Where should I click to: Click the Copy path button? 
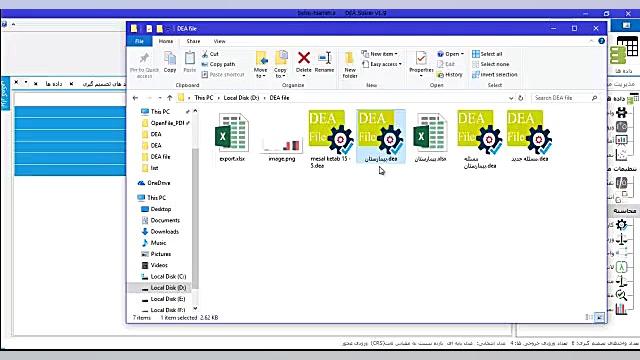click(218, 64)
